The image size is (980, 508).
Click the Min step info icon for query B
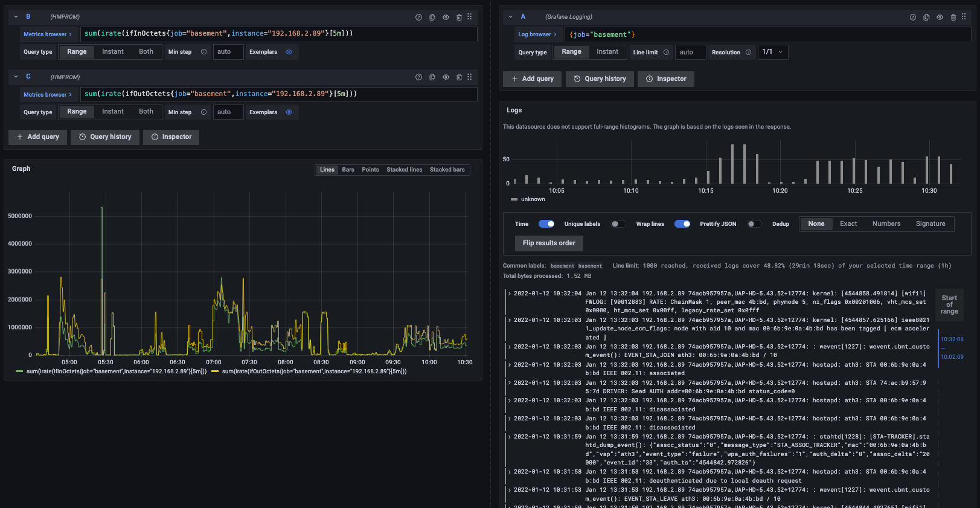204,52
